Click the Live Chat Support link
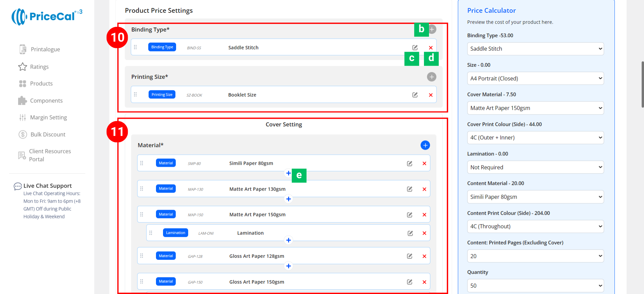 tap(47, 186)
